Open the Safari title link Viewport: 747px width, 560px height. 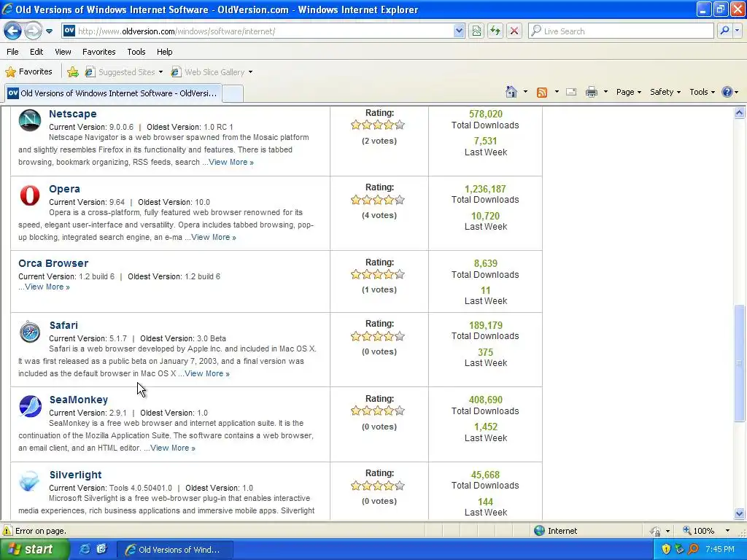tap(63, 325)
